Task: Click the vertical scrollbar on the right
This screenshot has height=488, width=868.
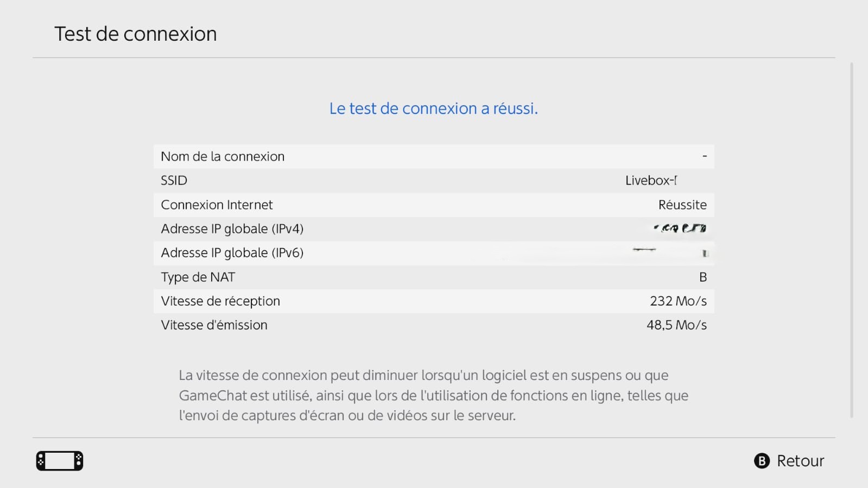Action: tap(851, 240)
